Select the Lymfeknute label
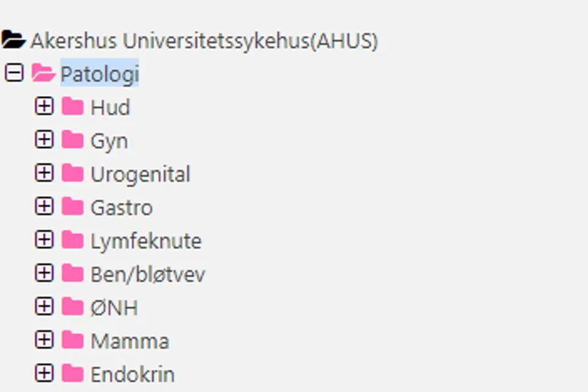Viewport: 588px width, 392px height. 146,241
